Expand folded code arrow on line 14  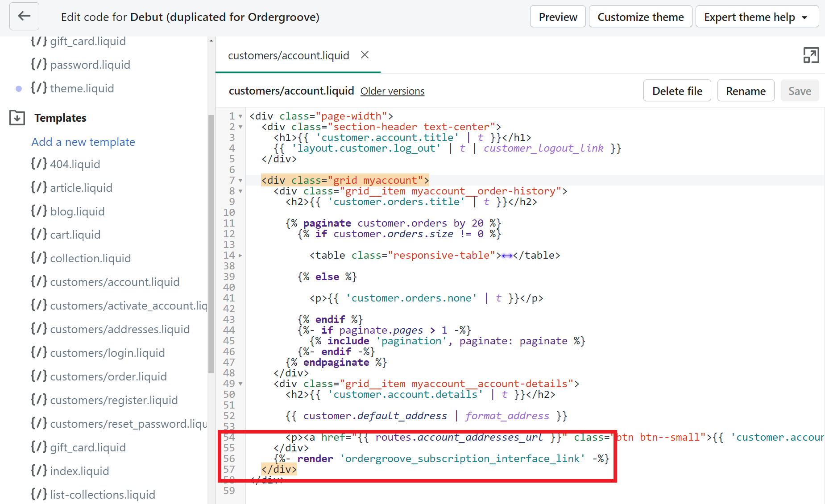click(x=240, y=256)
